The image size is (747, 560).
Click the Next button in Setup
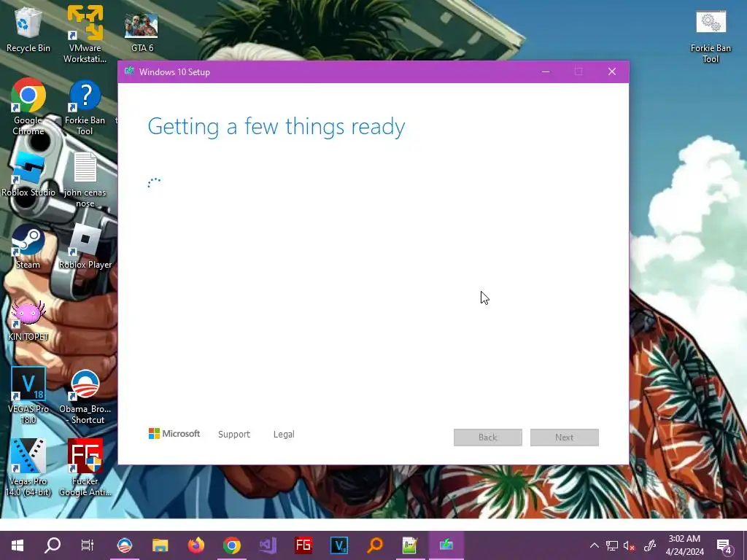pyautogui.click(x=565, y=437)
